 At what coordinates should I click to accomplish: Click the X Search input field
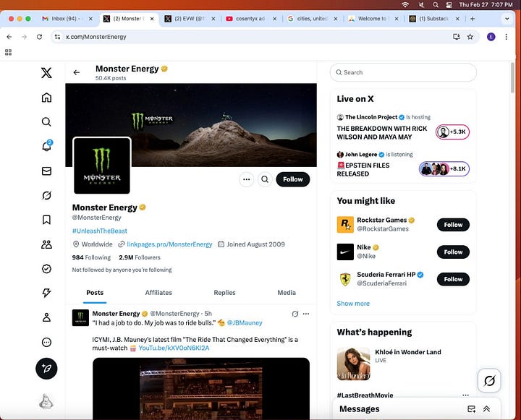(403, 72)
